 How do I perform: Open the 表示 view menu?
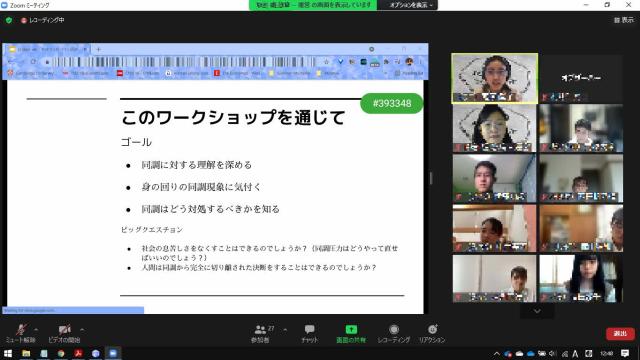coord(624,20)
